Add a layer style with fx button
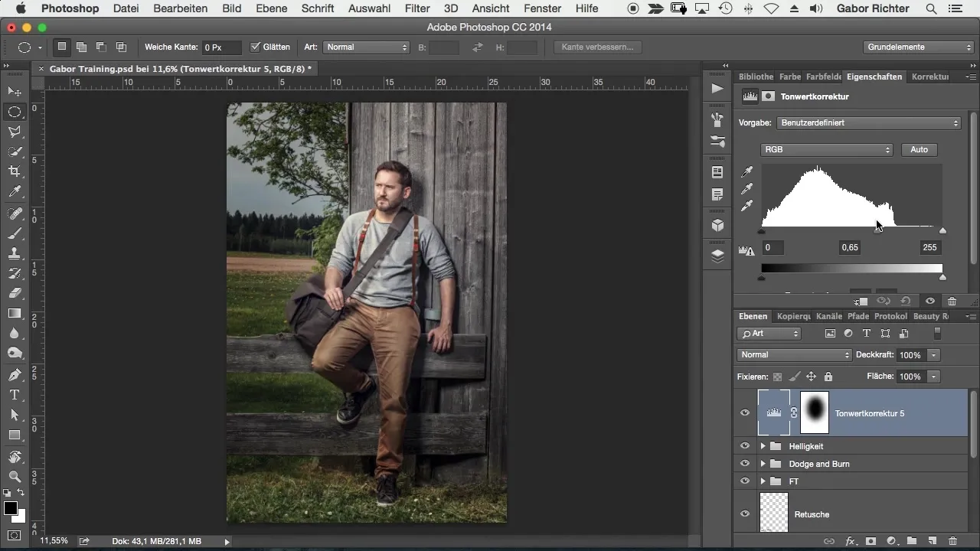980x551 pixels. pyautogui.click(x=850, y=541)
